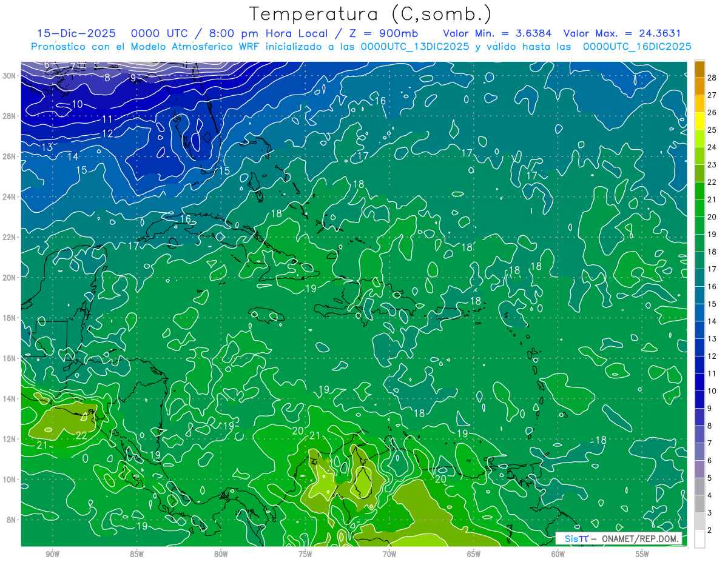Click the '10N' latitude axis label
Viewport: 728px width, 562px height.
tap(10, 480)
